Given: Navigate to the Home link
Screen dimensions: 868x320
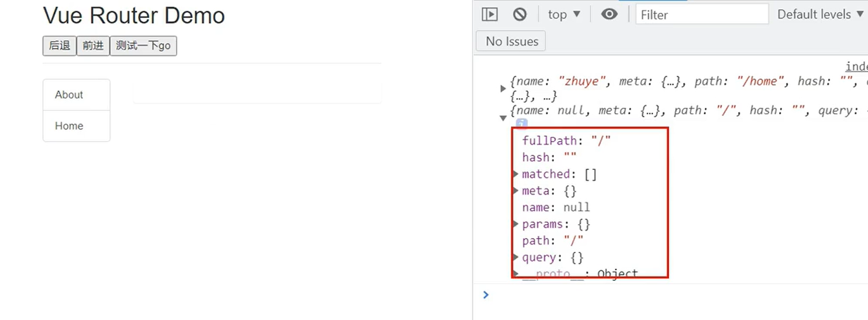Looking at the screenshot, I should 76,126.
